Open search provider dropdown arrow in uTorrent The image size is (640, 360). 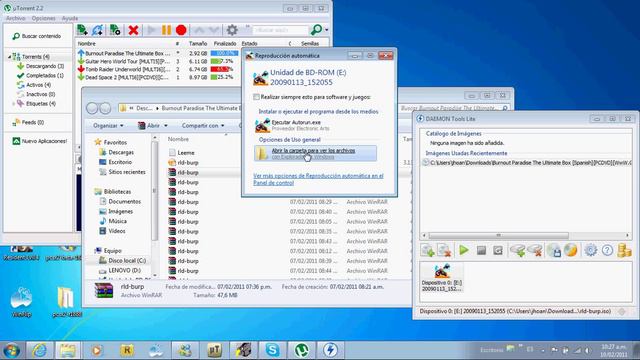(x=326, y=30)
